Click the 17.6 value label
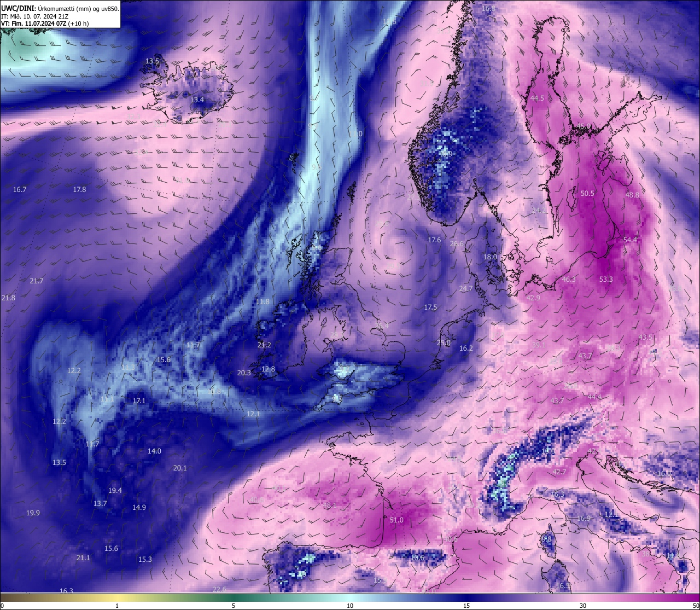 [434, 240]
